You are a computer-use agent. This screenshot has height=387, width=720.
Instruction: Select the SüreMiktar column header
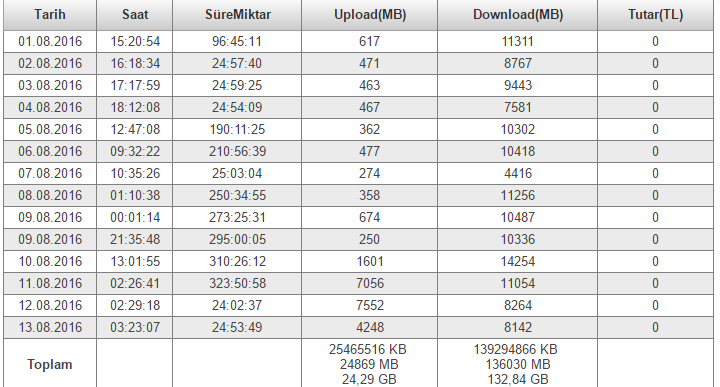[x=237, y=15]
